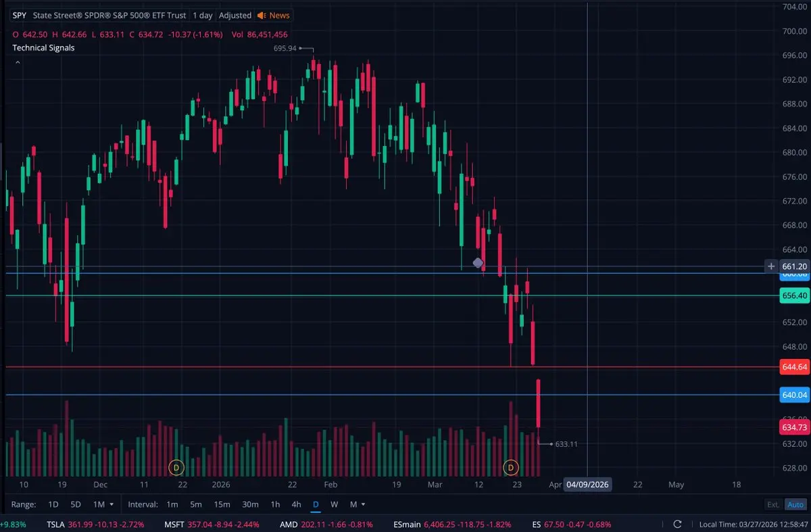
Task: Click the dividend D marker near December 22
Action: pyautogui.click(x=176, y=467)
